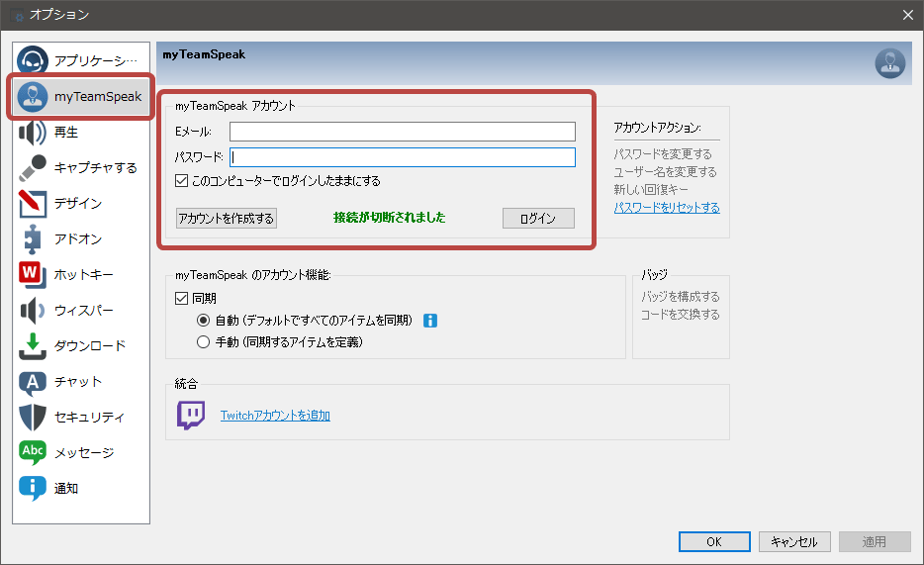
Task: Click the blue info icon beside 自動 option
Action: coord(430,321)
